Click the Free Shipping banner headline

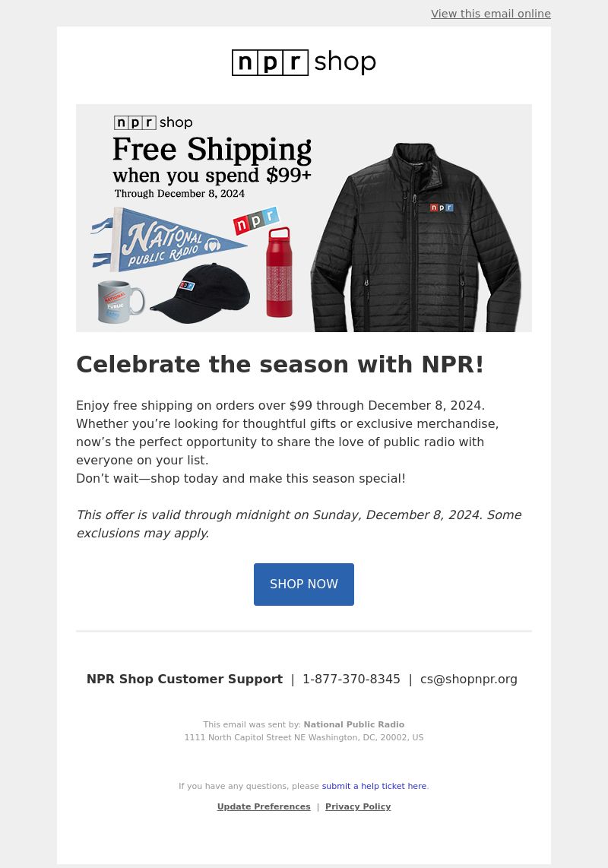click(211, 150)
